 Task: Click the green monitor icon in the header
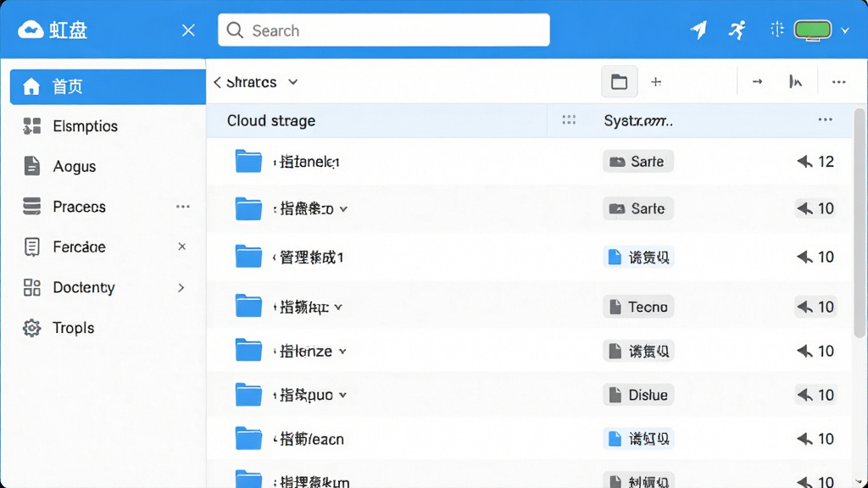pyautogui.click(x=813, y=30)
